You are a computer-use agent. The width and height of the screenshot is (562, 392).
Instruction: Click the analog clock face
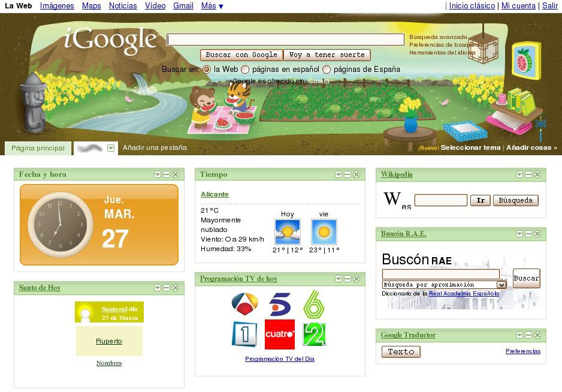(60, 225)
